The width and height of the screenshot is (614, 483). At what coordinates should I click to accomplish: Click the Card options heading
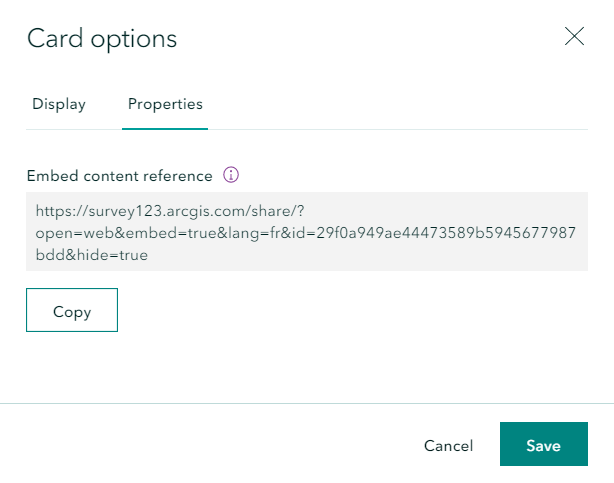click(102, 39)
